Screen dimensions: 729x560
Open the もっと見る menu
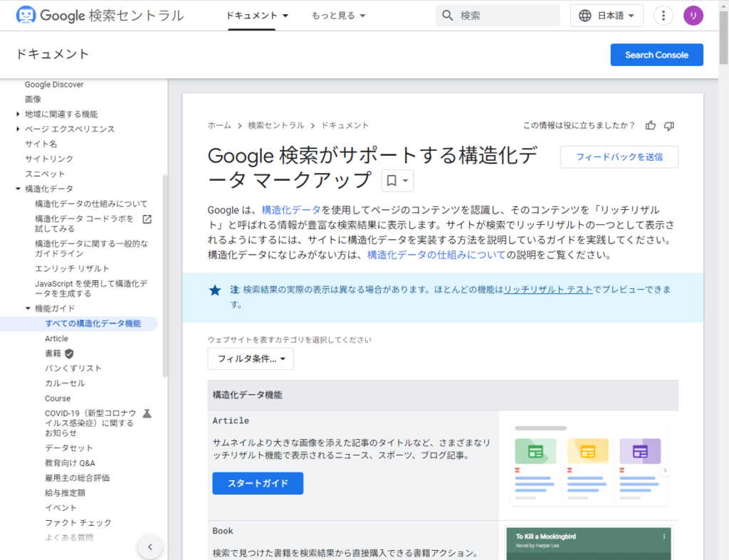click(x=338, y=16)
